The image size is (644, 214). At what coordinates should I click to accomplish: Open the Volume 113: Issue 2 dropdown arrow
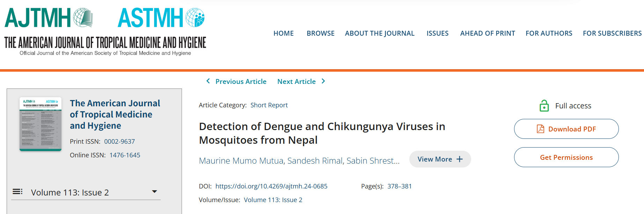(x=154, y=192)
